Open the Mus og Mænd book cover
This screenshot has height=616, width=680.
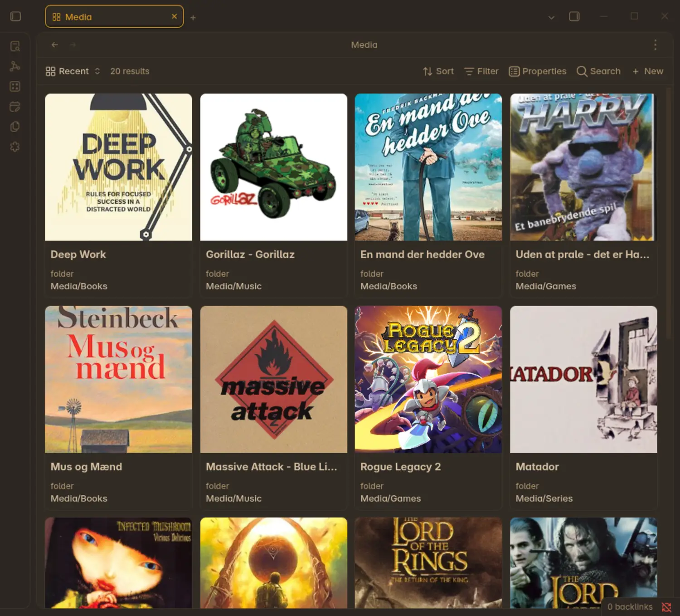[x=118, y=379]
